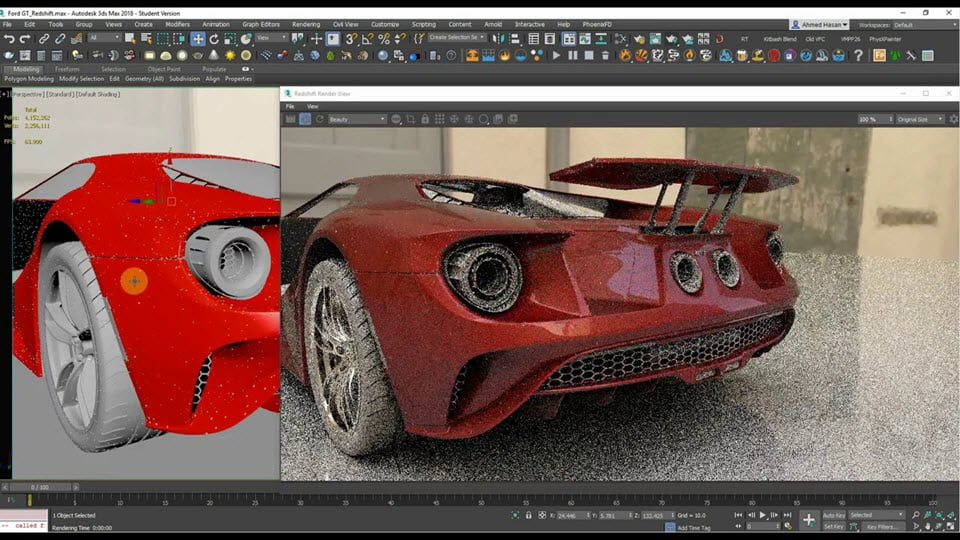Open the reference coordinate 'View' dropdown
Viewport: 960px width, 540px height.
[x=271, y=38]
